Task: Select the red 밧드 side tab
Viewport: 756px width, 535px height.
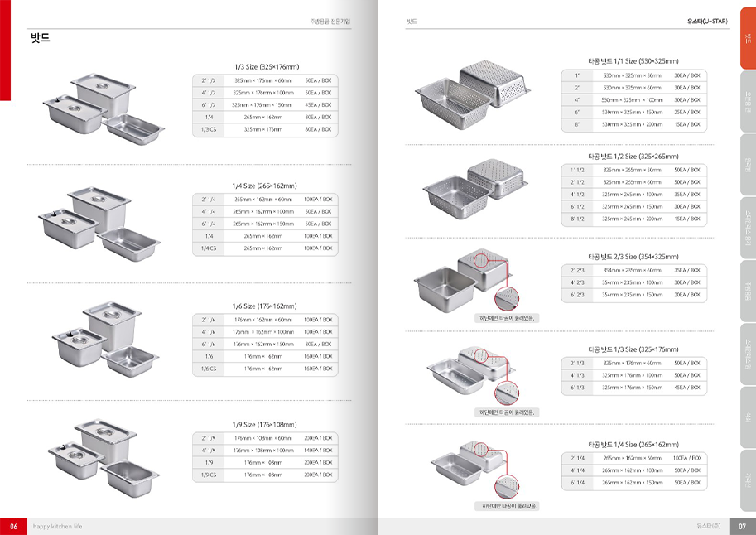Action: [747, 38]
